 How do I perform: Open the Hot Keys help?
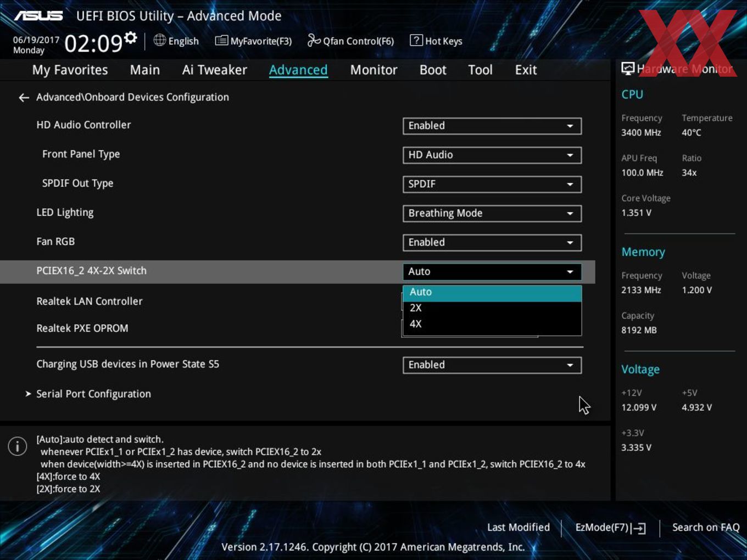436,41
